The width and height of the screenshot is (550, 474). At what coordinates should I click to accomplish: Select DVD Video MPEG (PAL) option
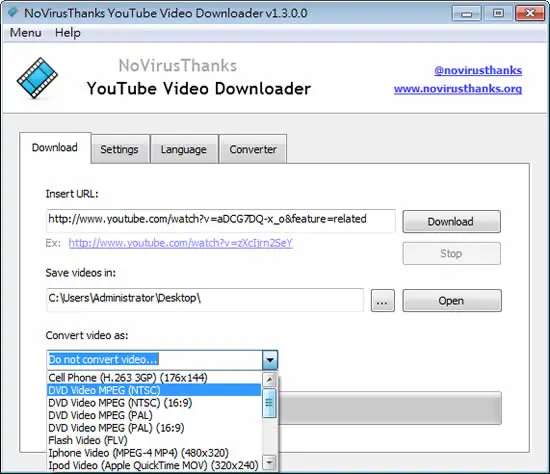coord(100,415)
